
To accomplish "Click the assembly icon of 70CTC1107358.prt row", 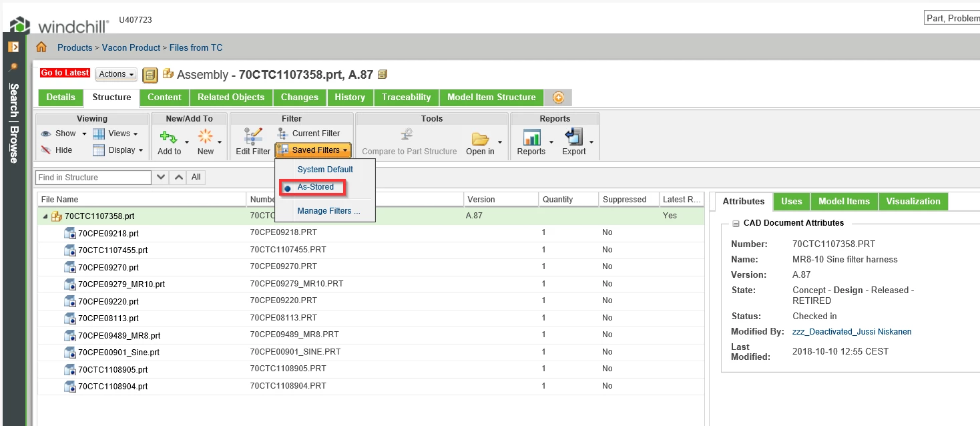I will coord(57,216).
